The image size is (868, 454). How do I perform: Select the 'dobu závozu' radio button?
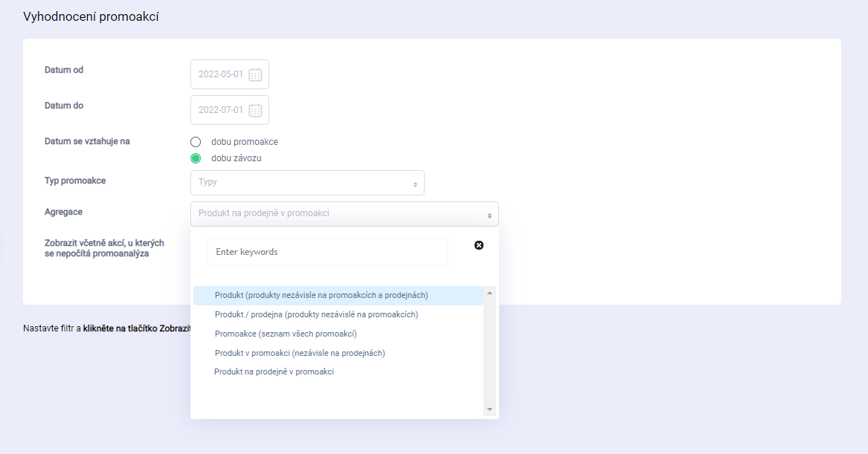point(196,158)
